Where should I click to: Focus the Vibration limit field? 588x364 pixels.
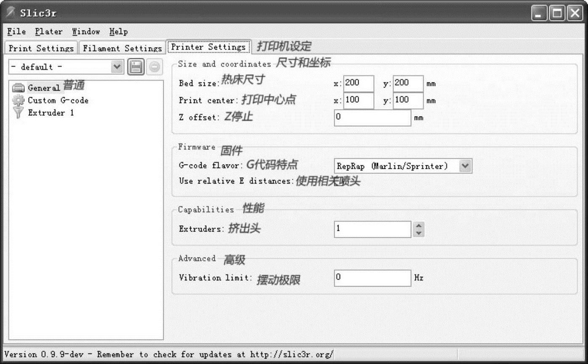click(x=372, y=278)
